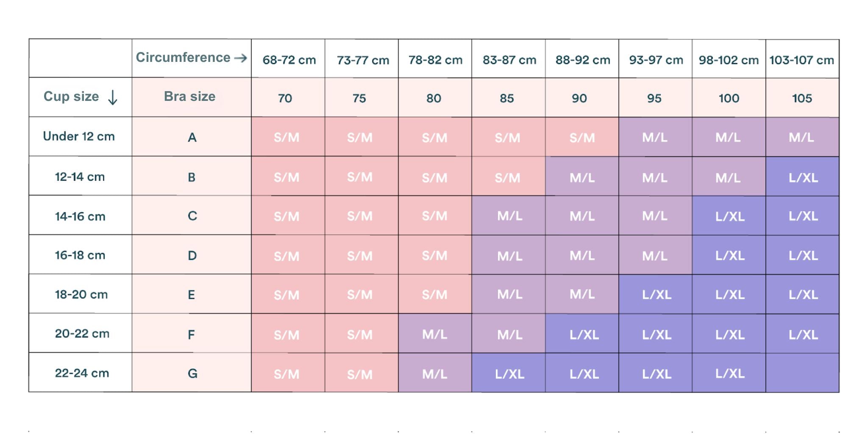This screenshot has width=868, height=434.
Task: Select the M/L cell for C cup, size 85
Action: [509, 216]
